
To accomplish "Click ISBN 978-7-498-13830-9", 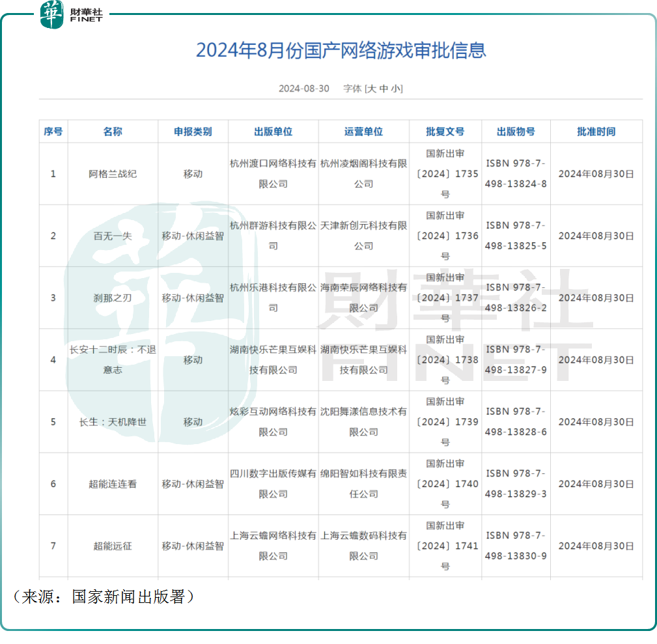I will (x=516, y=546).
